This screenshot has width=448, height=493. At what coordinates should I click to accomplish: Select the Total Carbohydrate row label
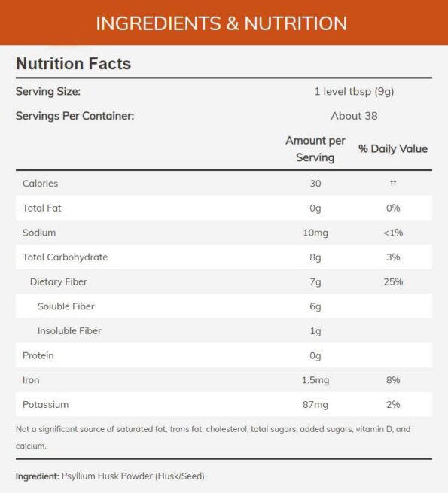click(65, 257)
